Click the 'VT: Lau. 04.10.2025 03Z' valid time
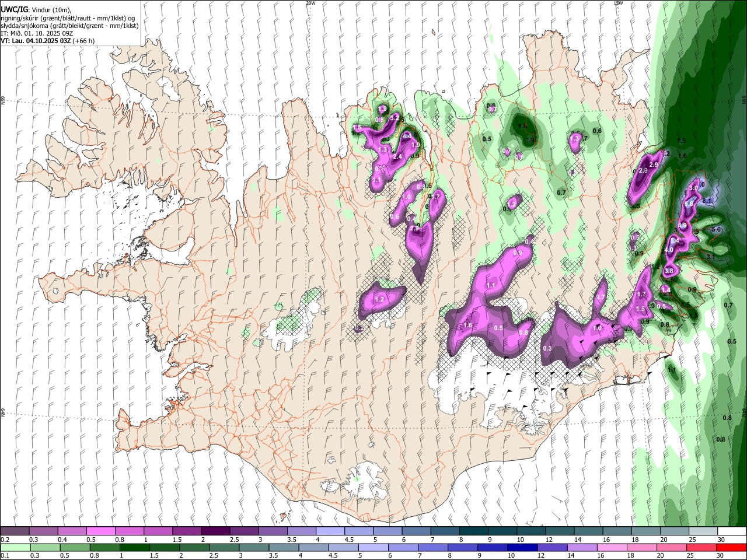747x560 pixels. tap(35, 41)
